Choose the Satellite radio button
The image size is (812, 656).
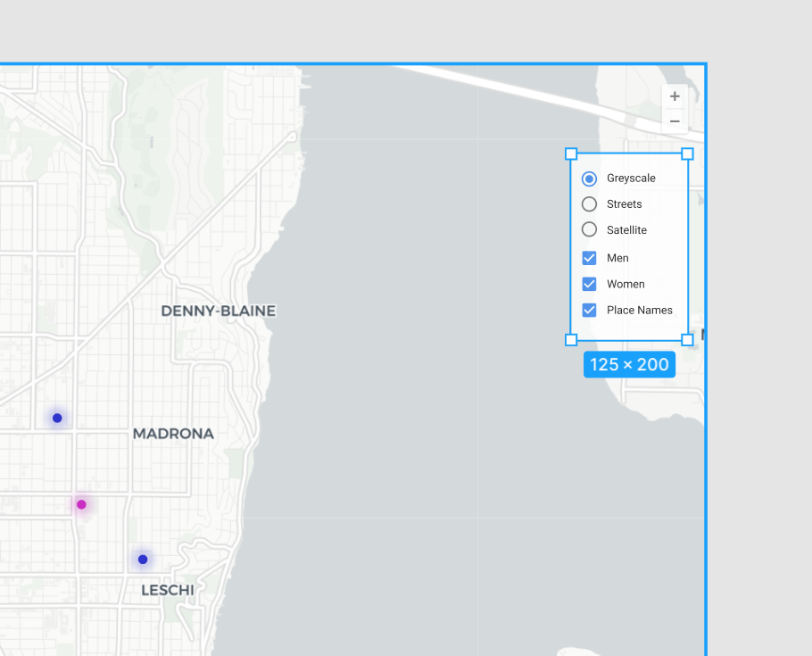[589, 230]
